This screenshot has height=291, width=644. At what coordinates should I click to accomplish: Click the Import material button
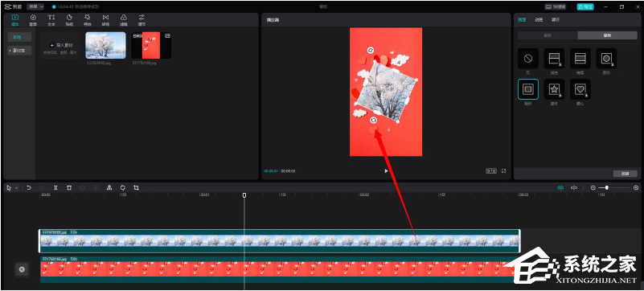(61, 45)
